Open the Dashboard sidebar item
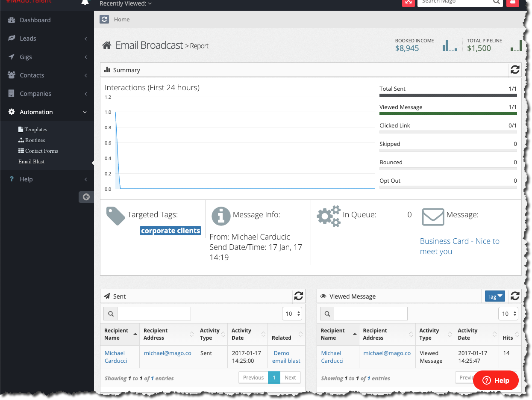The image size is (532, 400). (x=35, y=20)
